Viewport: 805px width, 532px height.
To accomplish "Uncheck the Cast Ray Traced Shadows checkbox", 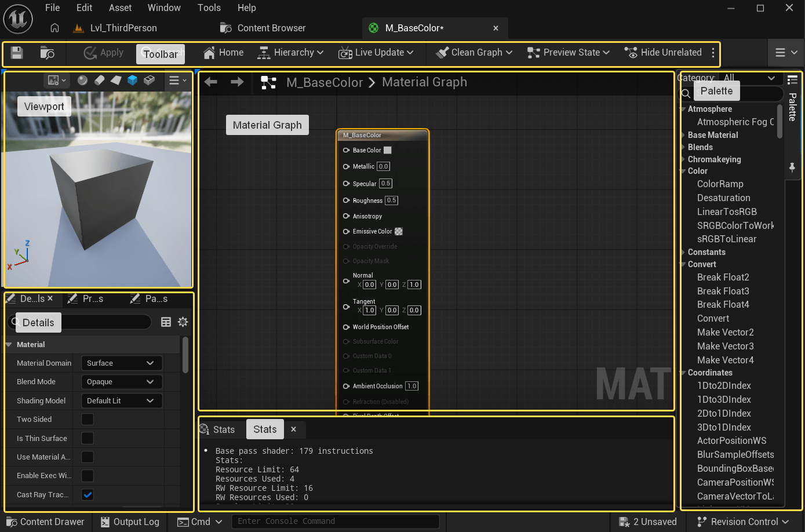I will (88, 495).
